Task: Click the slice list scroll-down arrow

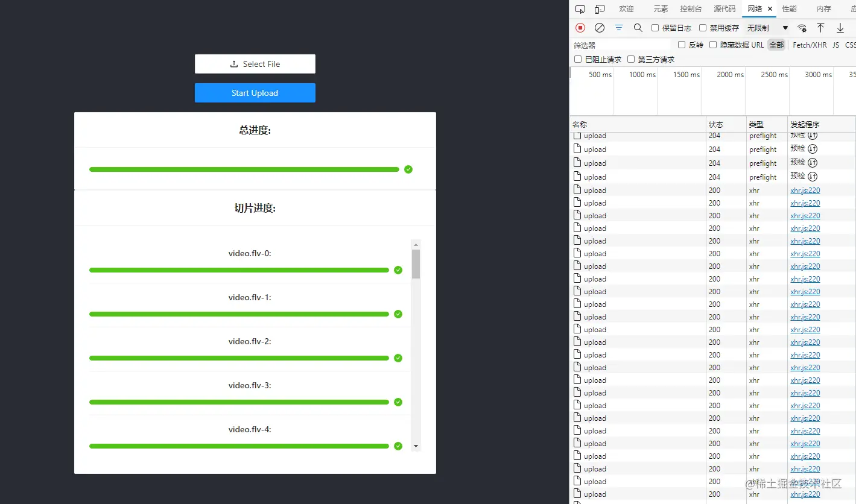Action: [x=416, y=446]
